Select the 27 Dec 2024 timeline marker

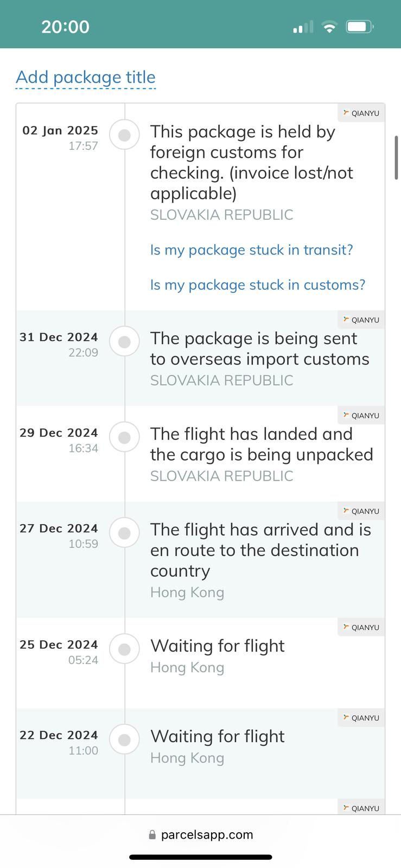[125, 533]
